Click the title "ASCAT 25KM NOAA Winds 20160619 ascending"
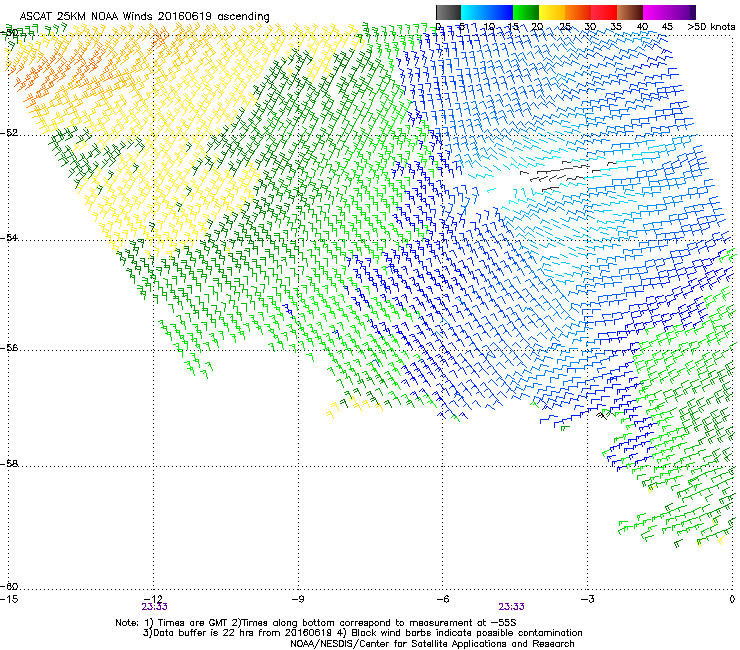This screenshot has height=650, width=740. [144, 17]
